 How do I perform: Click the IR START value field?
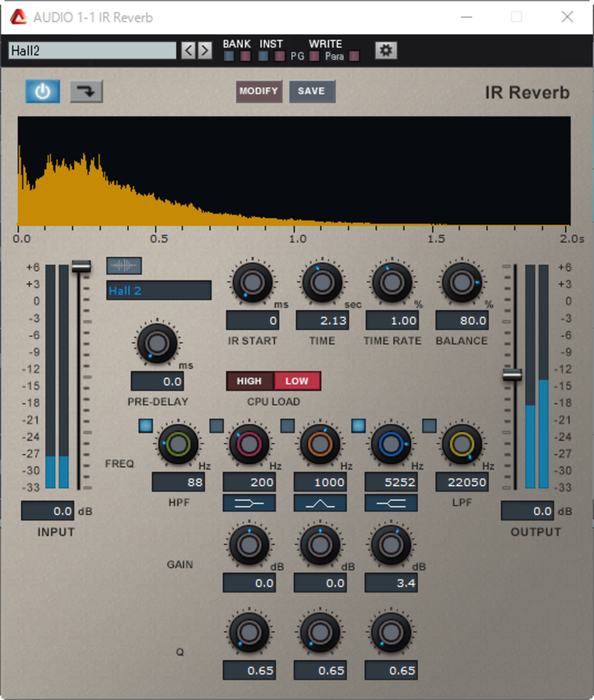(x=252, y=321)
